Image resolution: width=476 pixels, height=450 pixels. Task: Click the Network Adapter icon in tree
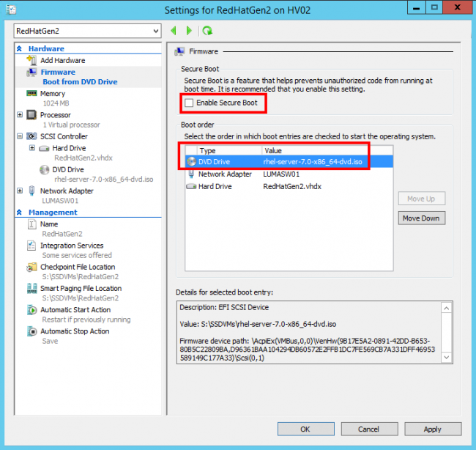coord(31,191)
